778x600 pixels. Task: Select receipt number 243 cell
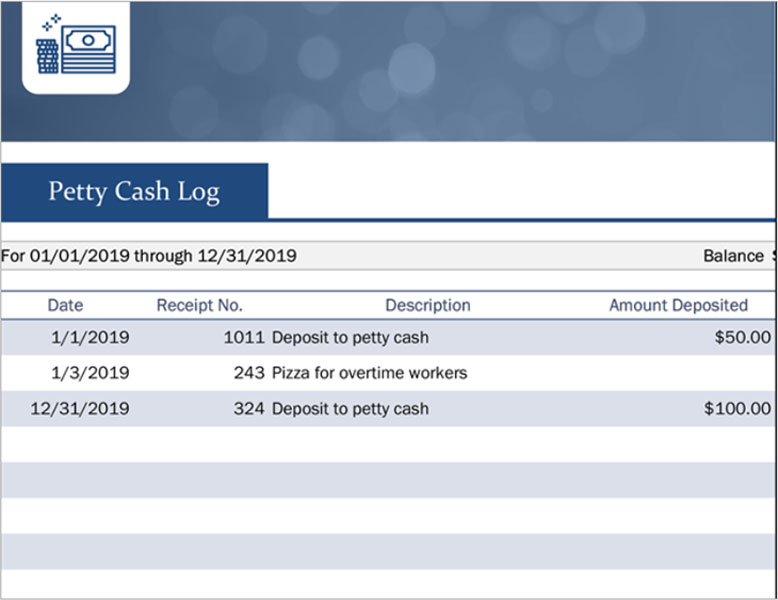pyautogui.click(x=250, y=373)
